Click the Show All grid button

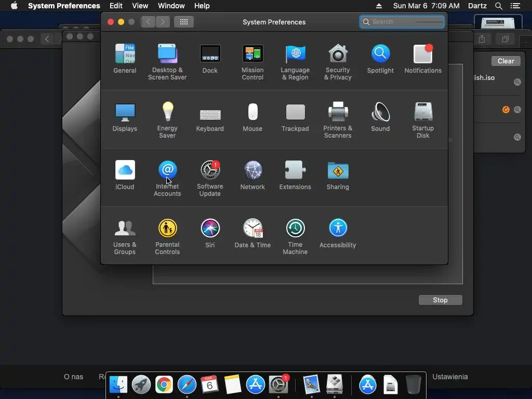(183, 22)
